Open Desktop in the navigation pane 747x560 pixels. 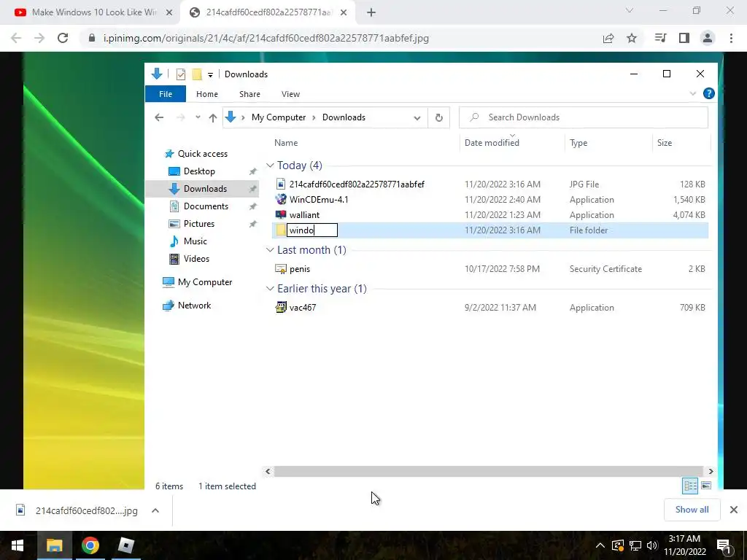199,171
